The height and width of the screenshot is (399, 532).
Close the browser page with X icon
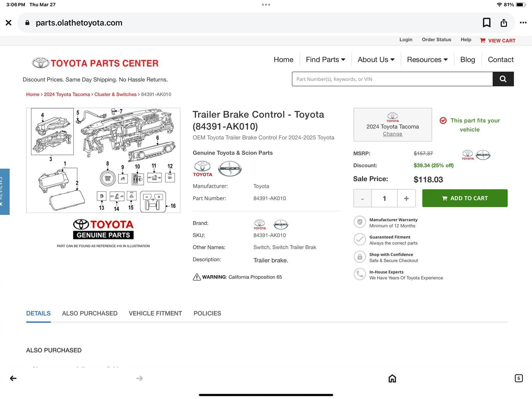[x=9, y=23]
